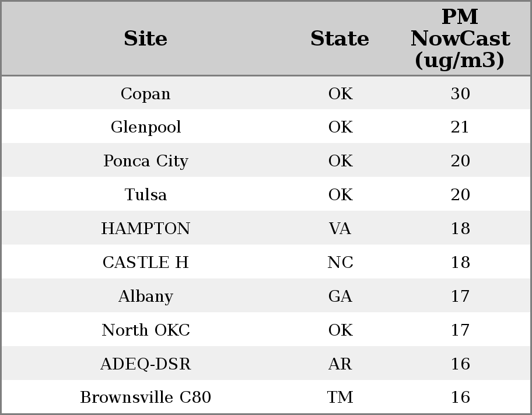The height and width of the screenshot is (415, 532).
Task: Select the TM state cell
Action: (339, 397)
